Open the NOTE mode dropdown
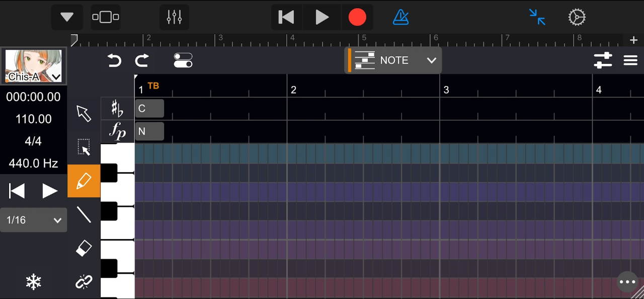 [393, 60]
